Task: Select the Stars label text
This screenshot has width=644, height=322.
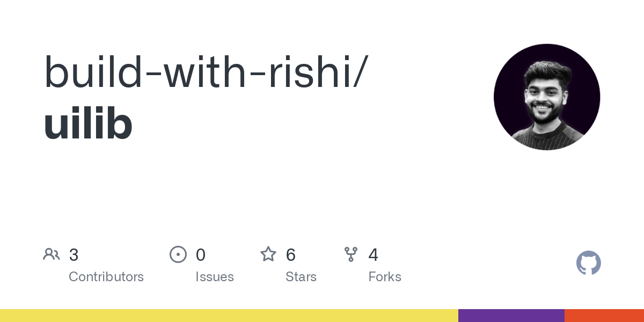Action: [301, 277]
